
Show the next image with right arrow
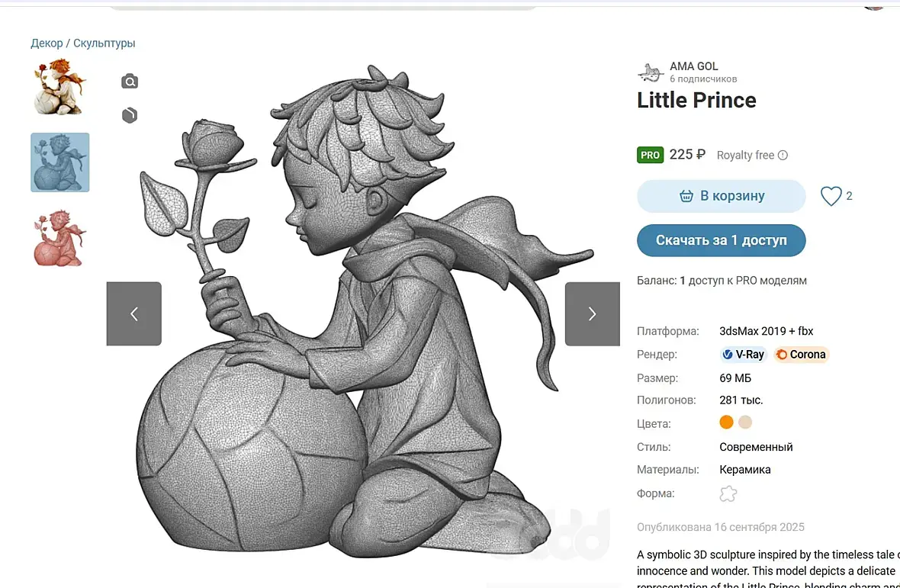pyautogui.click(x=592, y=313)
